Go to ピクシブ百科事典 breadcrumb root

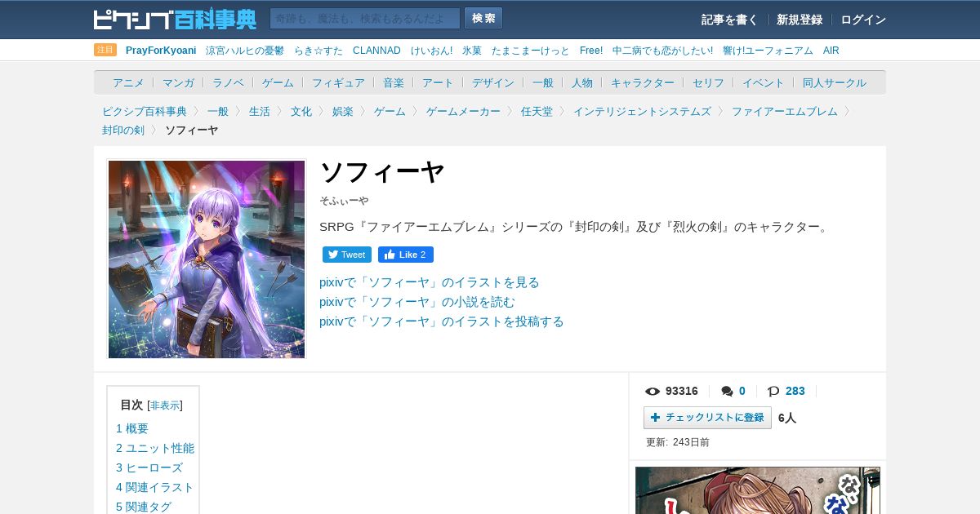pos(145,111)
